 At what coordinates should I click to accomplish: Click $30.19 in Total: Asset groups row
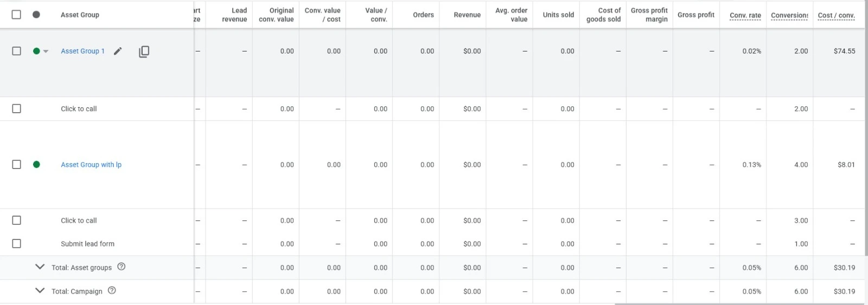(x=844, y=268)
